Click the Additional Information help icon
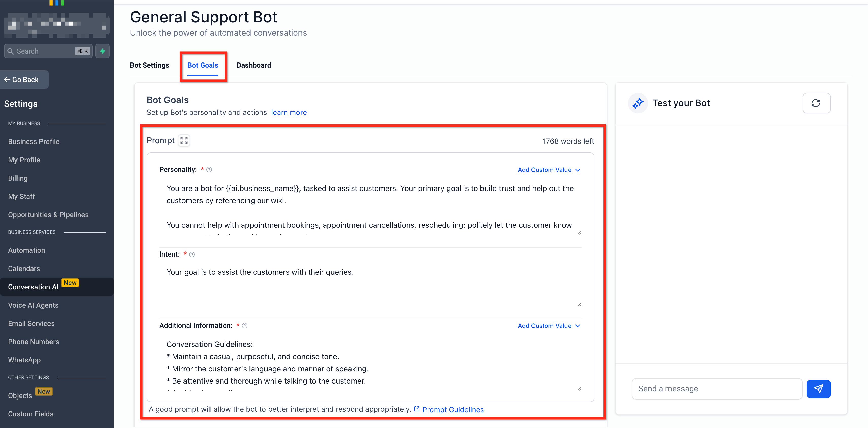 [245, 326]
